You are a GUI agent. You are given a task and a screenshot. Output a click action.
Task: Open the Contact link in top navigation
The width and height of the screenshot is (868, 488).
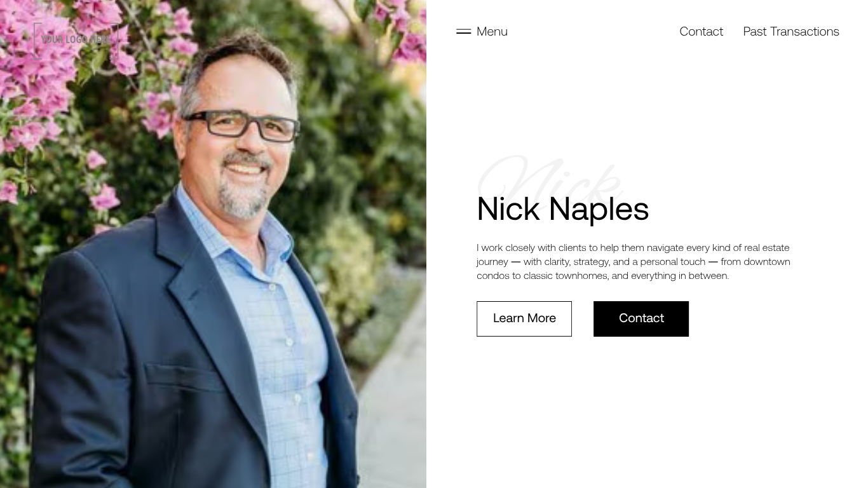pos(701,31)
